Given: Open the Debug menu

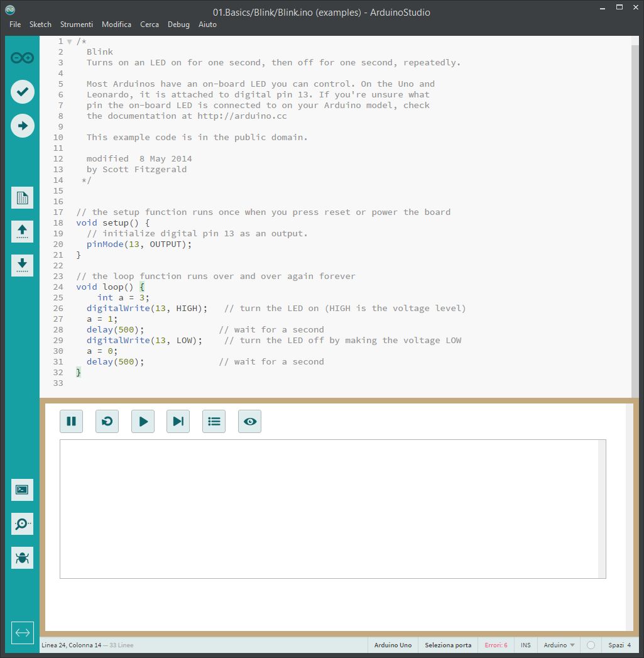Looking at the screenshot, I should coord(178,25).
